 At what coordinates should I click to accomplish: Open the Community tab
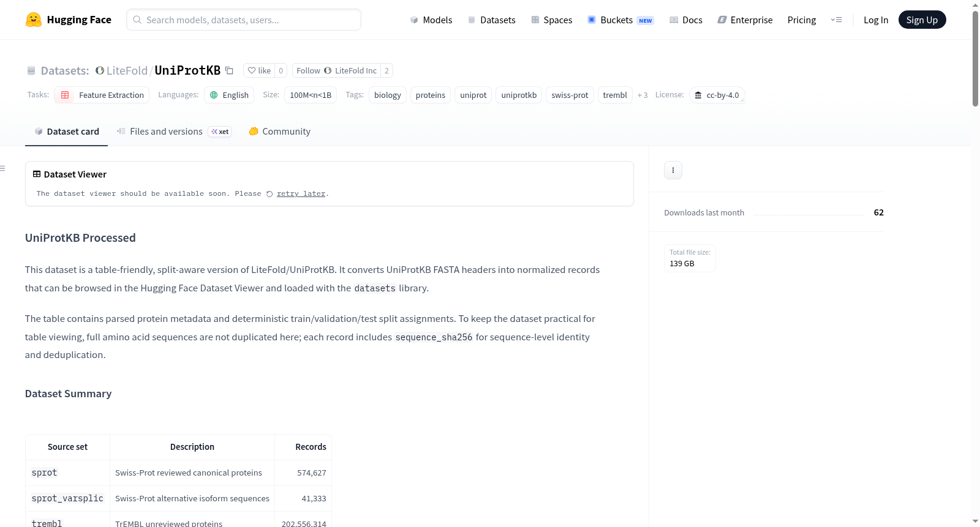click(280, 132)
